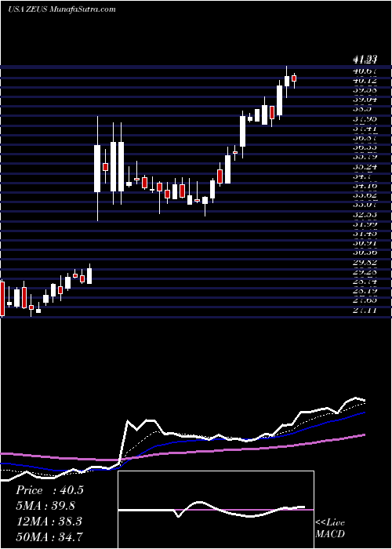Click the 28.19 price axis label
This screenshot has width=392, height=549.
tap(365, 292)
